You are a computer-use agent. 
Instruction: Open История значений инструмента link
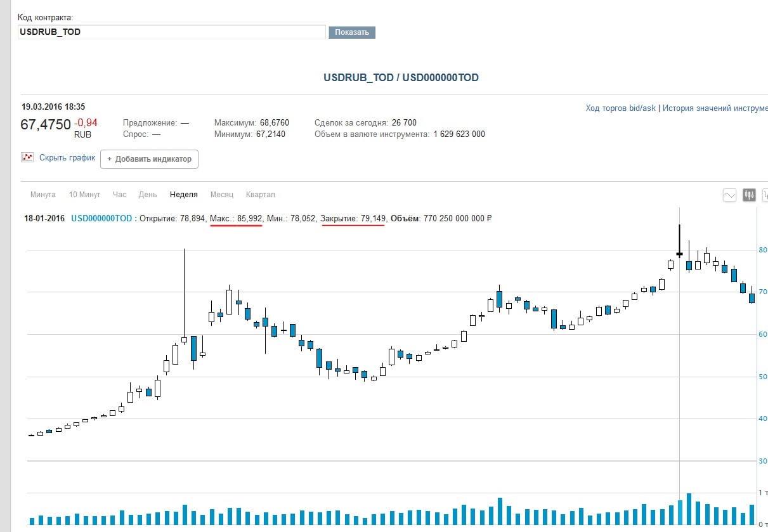coord(715,108)
